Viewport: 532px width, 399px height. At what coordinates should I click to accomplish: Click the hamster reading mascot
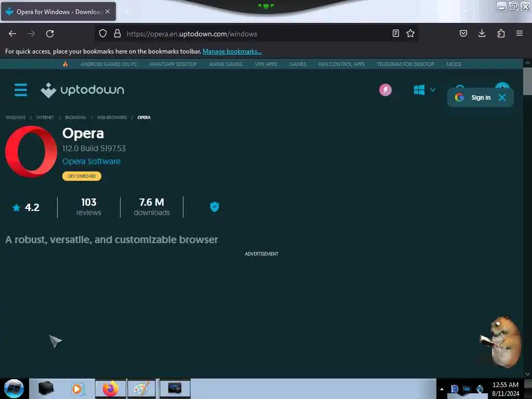coord(501,342)
